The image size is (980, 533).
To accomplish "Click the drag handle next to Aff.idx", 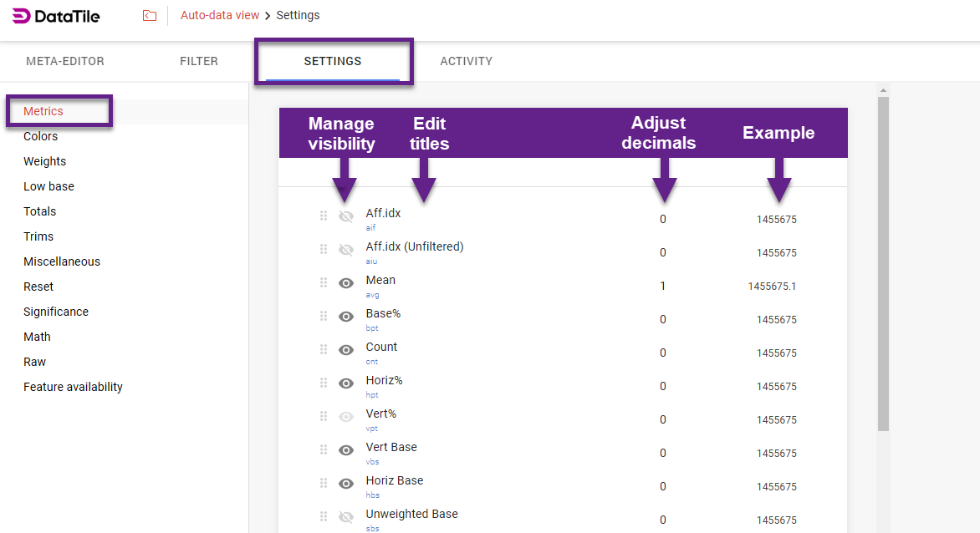I will (x=324, y=215).
